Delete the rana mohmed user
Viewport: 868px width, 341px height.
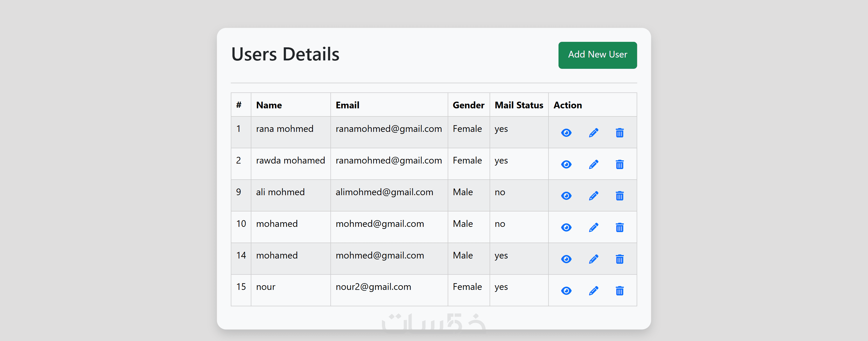tap(619, 133)
